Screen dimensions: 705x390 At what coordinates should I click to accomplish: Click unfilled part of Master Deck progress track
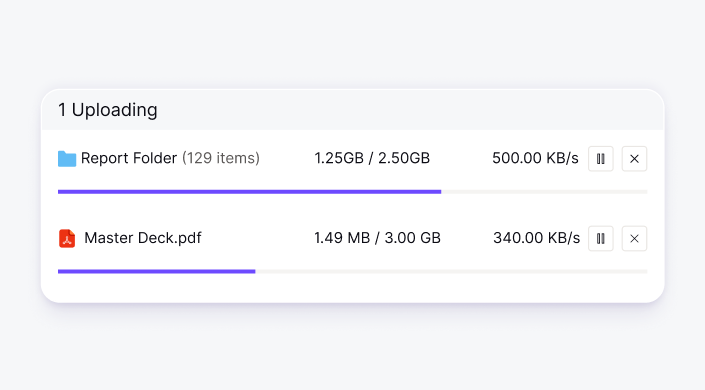(451, 272)
